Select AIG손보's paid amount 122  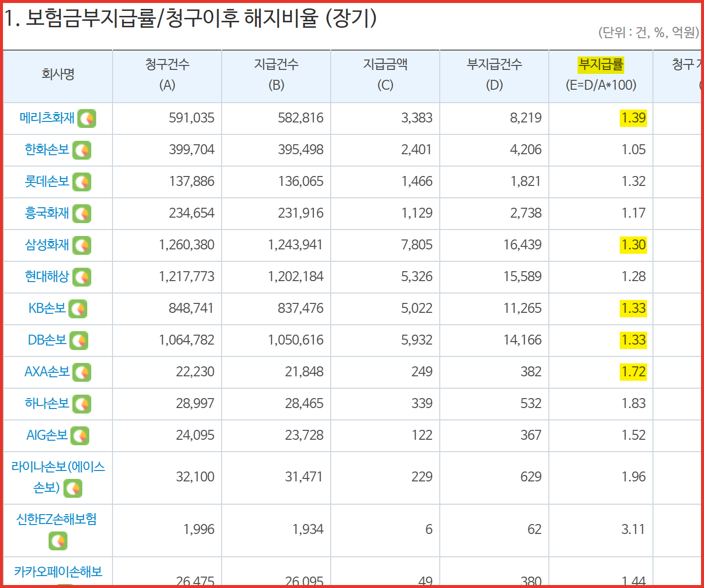[x=422, y=435]
